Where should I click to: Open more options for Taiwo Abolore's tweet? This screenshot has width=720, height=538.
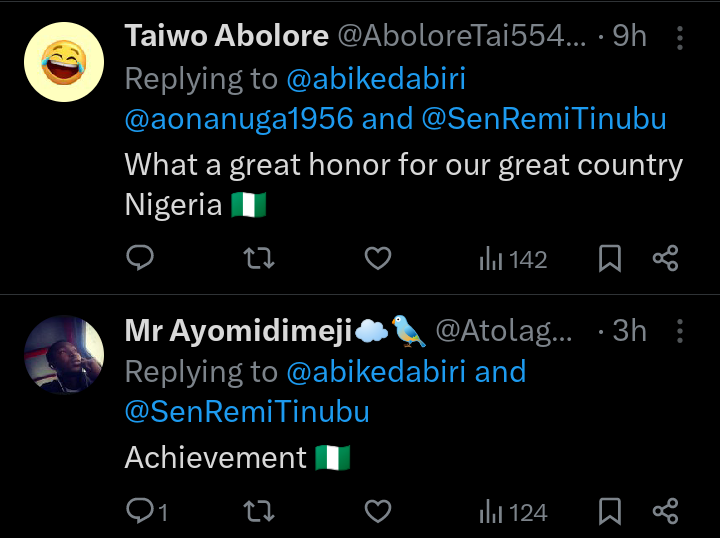click(x=680, y=38)
